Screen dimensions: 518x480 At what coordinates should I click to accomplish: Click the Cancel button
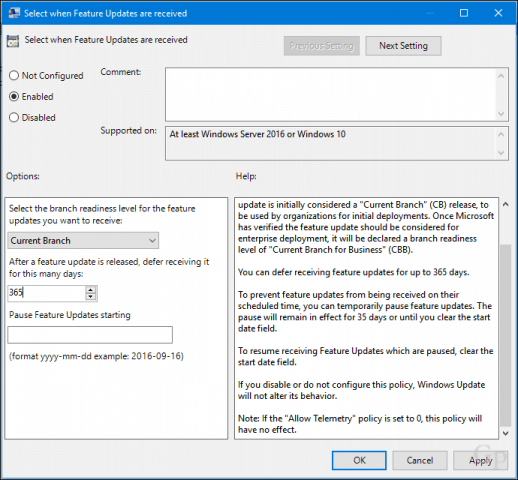coord(420,461)
